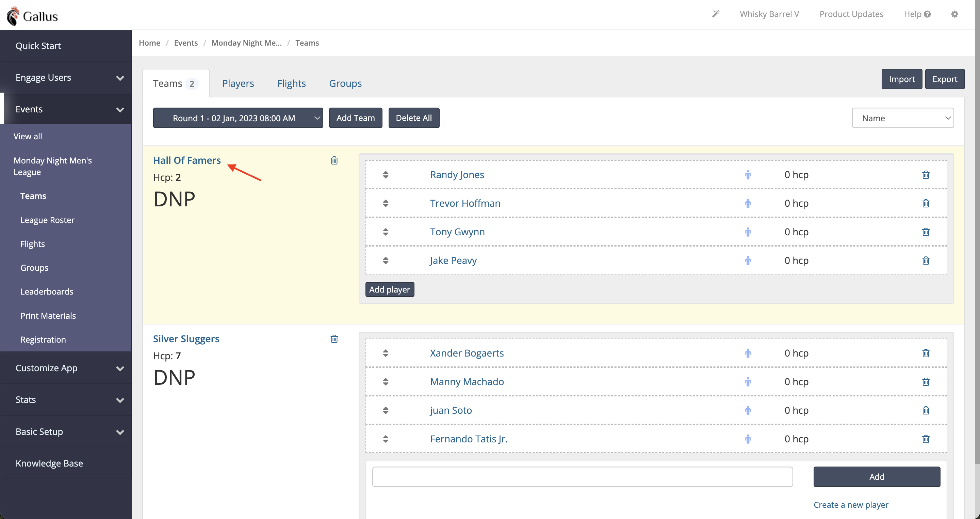980x519 pixels.
Task: Open Hall Of Famers team name link
Action: (x=187, y=160)
